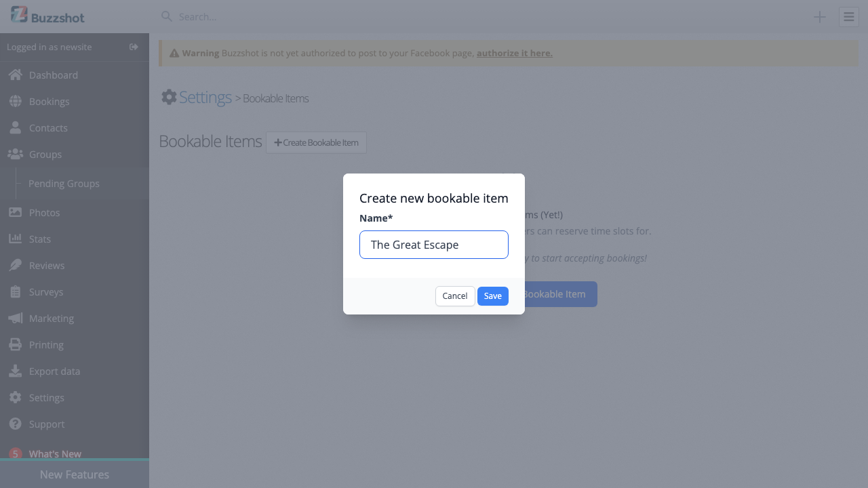Click the Buzzshot logo icon
Screen dimensions: 868x488
[x=19, y=15]
